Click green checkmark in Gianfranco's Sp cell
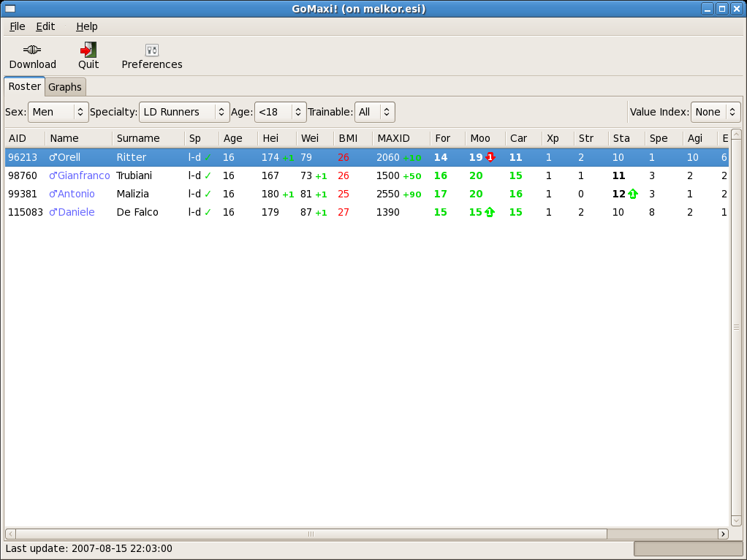The image size is (747, 560). click(x=208, y=175)
